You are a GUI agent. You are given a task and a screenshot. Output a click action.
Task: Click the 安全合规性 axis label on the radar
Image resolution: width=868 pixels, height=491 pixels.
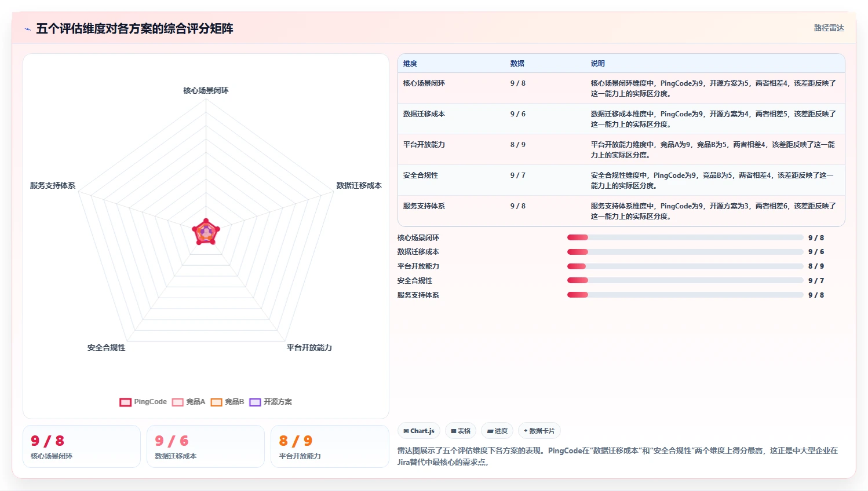tap(106, 347)
